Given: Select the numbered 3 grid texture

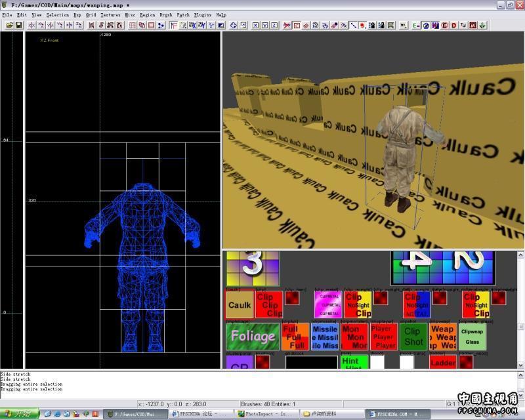Looking at the screenshot, I should tap(253, 268).
